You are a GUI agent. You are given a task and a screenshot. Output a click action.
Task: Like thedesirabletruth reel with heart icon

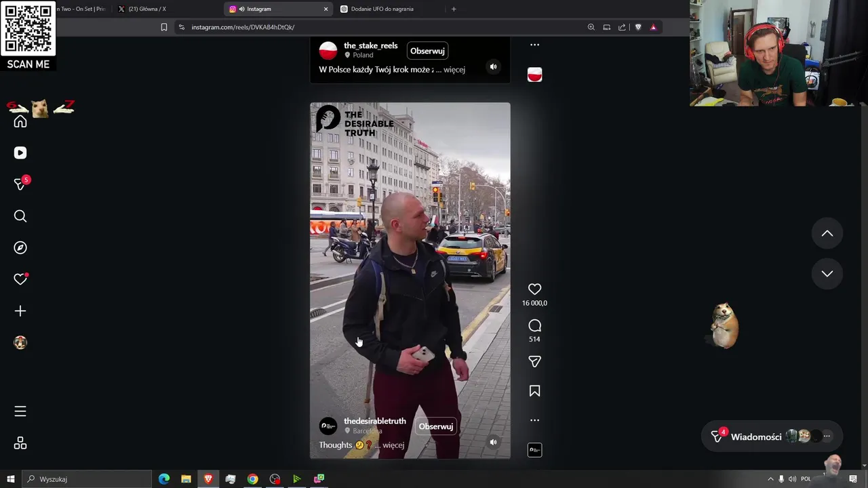click(x=534, y=289)
